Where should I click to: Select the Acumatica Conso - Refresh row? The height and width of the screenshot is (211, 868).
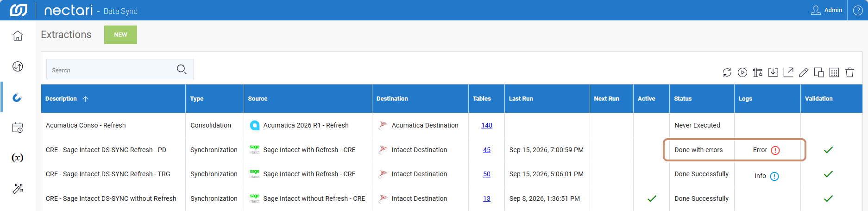[86, 125]
